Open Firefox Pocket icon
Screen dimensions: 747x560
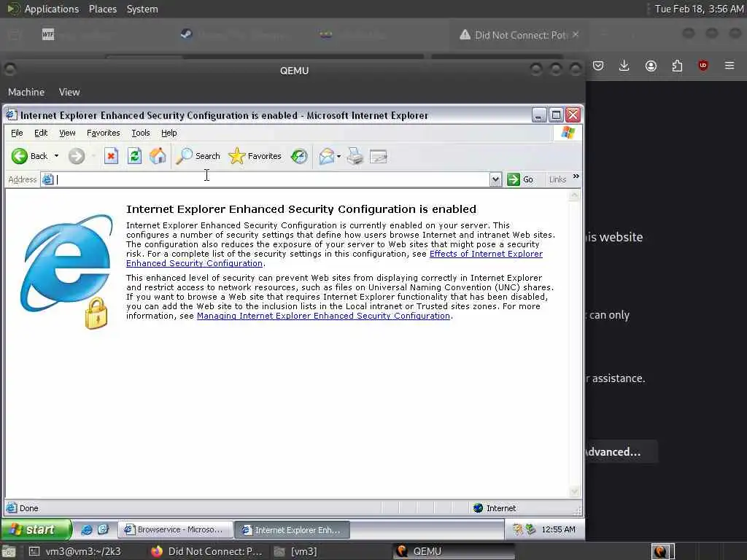pos(598,66)
